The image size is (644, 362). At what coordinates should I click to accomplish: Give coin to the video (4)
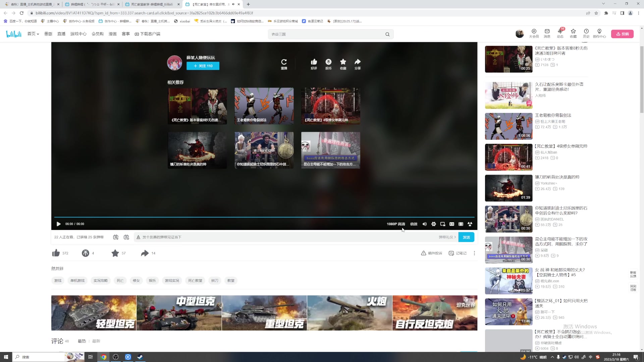86,253
